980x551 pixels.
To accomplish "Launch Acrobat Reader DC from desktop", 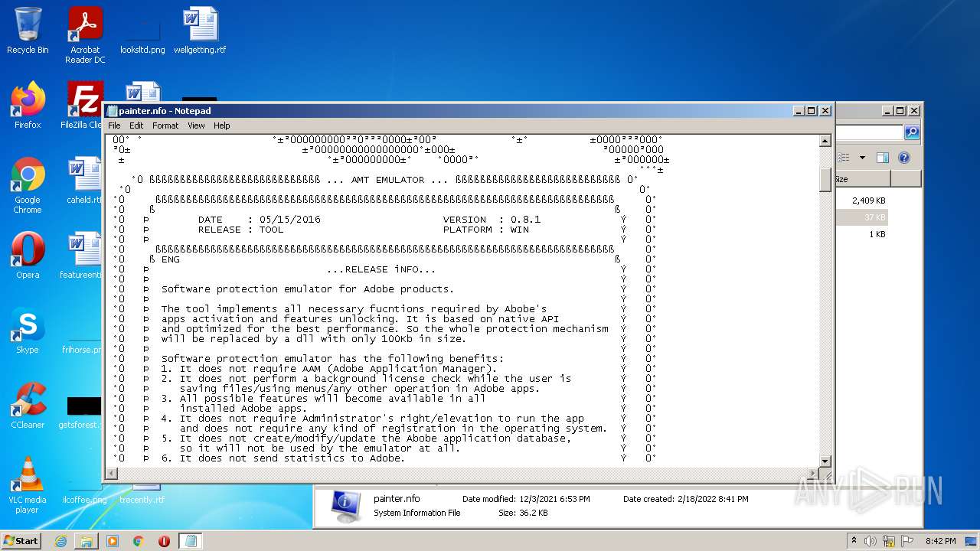I will coord(85,35).
